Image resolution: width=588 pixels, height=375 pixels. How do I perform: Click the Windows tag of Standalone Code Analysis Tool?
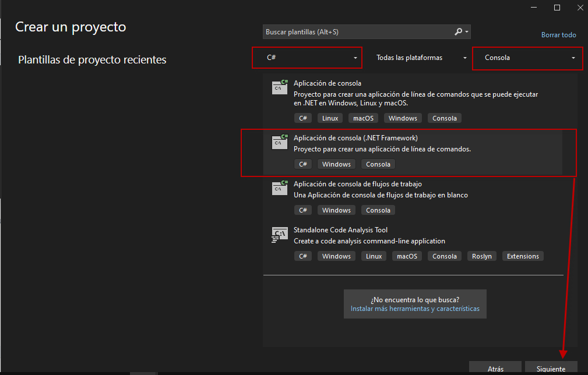click(x=336, y=256)
